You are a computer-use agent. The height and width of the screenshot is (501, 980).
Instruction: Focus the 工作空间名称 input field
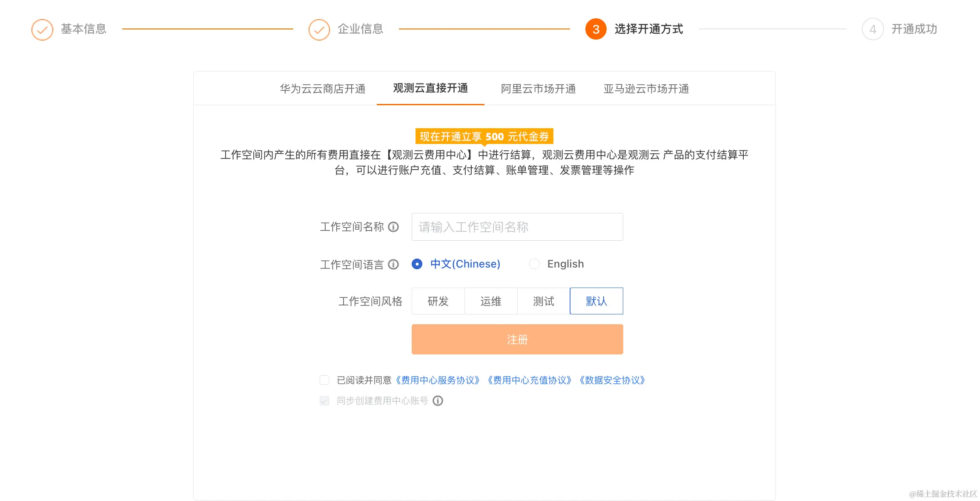point(517,227)
